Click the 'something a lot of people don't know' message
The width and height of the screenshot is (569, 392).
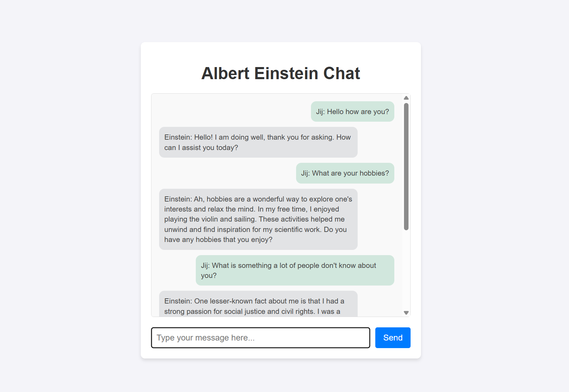pos(295,270)
